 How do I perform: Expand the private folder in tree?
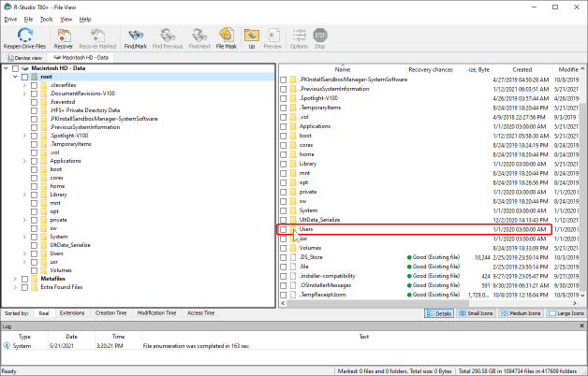pos(24,220)
